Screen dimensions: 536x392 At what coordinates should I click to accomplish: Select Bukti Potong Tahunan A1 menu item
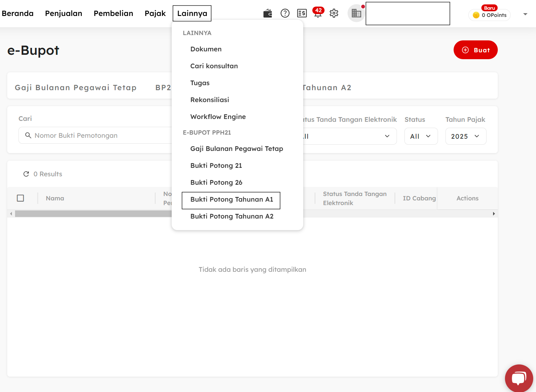[232, 200]
